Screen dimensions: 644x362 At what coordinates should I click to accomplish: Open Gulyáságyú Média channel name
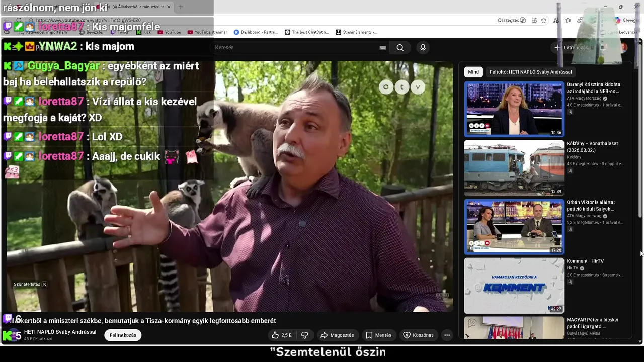click(x=583, y=333)
